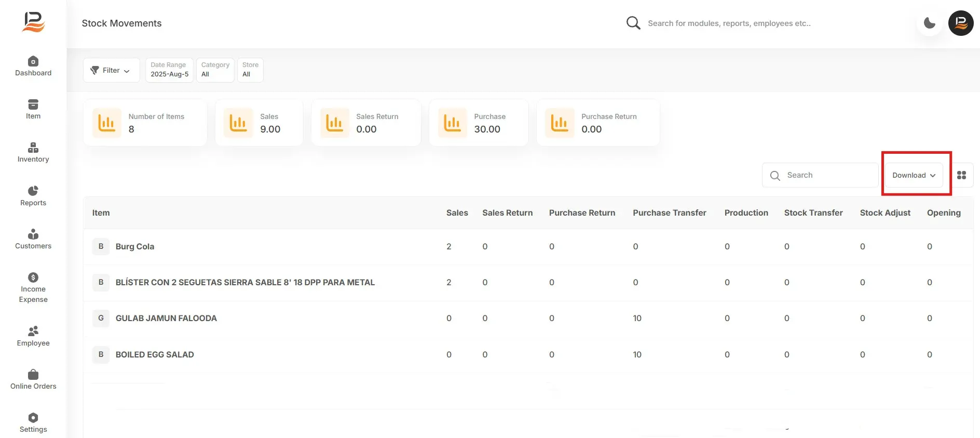Open the Burg Cola item row
This screenshot has height=438, width=980.
click(x=528, y=247)
